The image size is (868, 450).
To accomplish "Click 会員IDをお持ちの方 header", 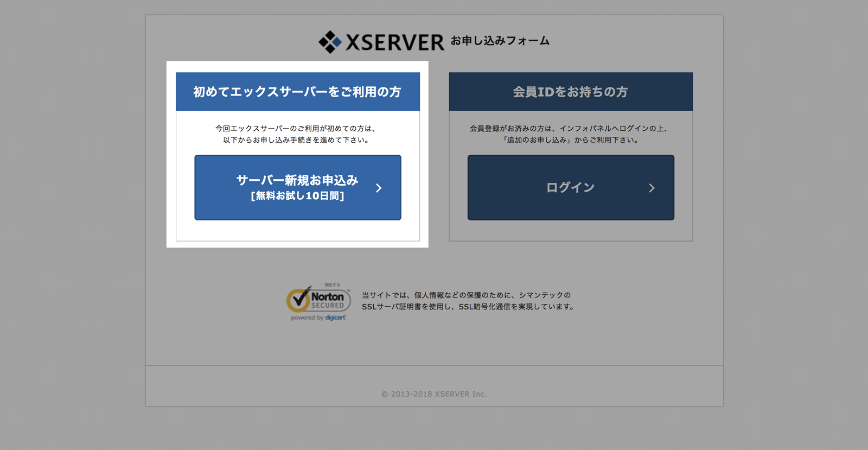I will click(x=571, y=92).
